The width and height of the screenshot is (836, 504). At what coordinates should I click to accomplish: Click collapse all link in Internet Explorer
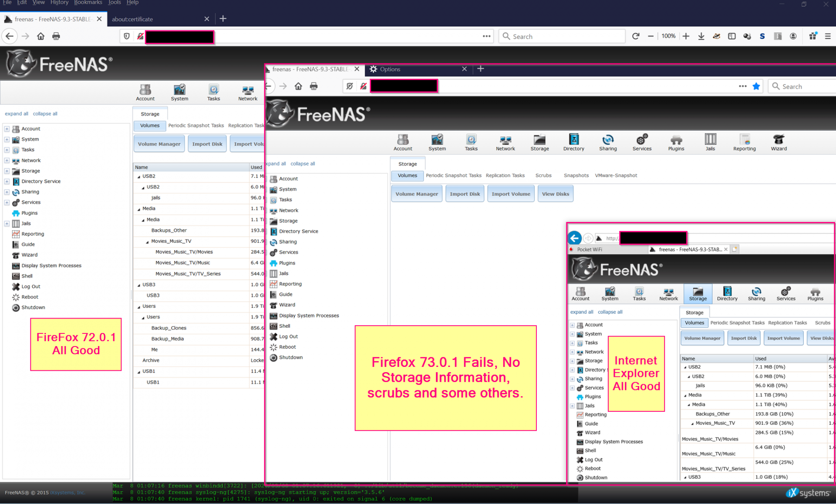tap(610, 312)
